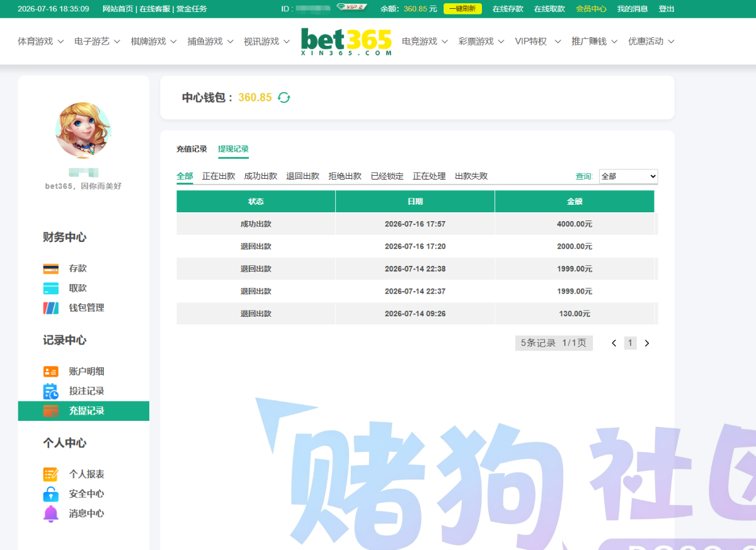
Task: Click the date 2026-07-14 09:26
Action: [x=415, y=314]
